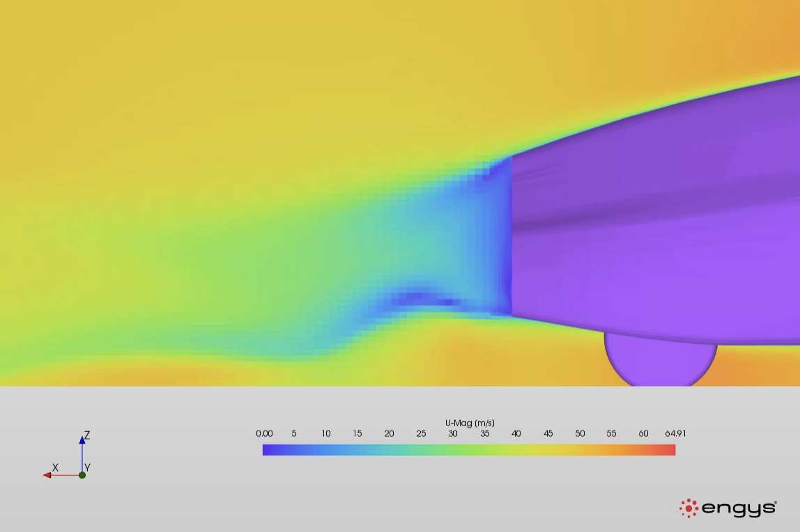Click the U-Mag (m/s) legend title
This screenshot has width=800, height=532.
(x=470, y=423)
